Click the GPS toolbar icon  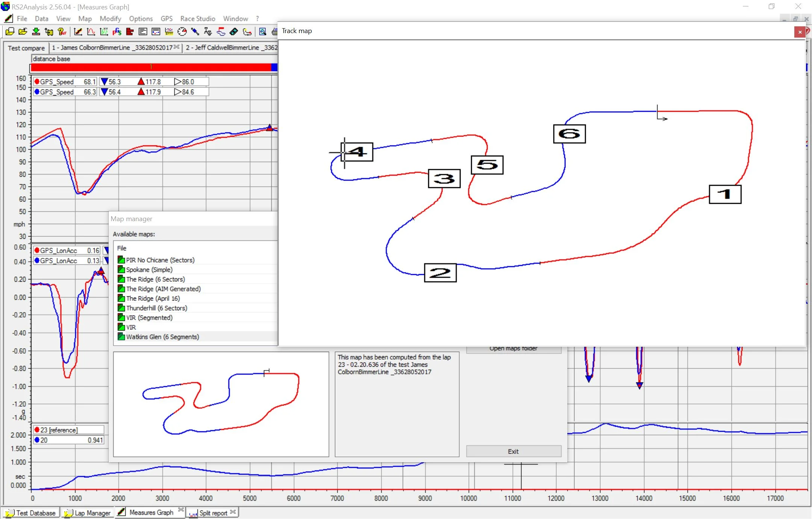pos(117,32)
